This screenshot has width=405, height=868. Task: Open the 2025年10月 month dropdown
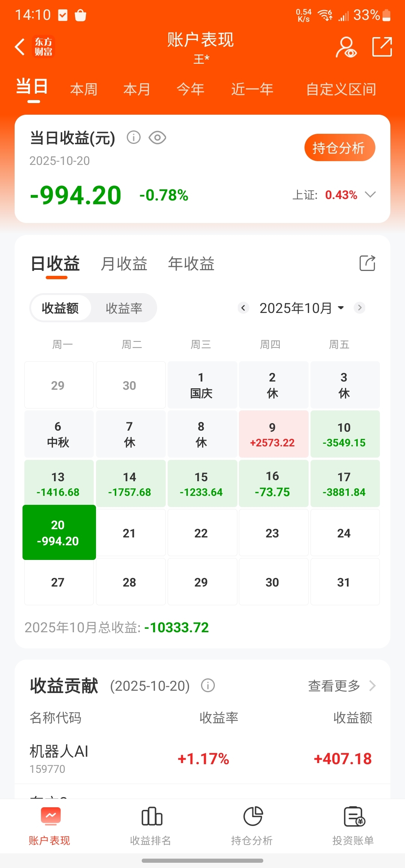point(302,308)
